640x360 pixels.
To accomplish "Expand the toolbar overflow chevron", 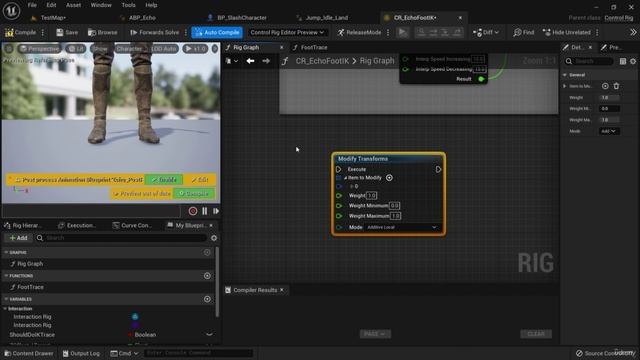I will pyautogui.click(x=633, y=32).
